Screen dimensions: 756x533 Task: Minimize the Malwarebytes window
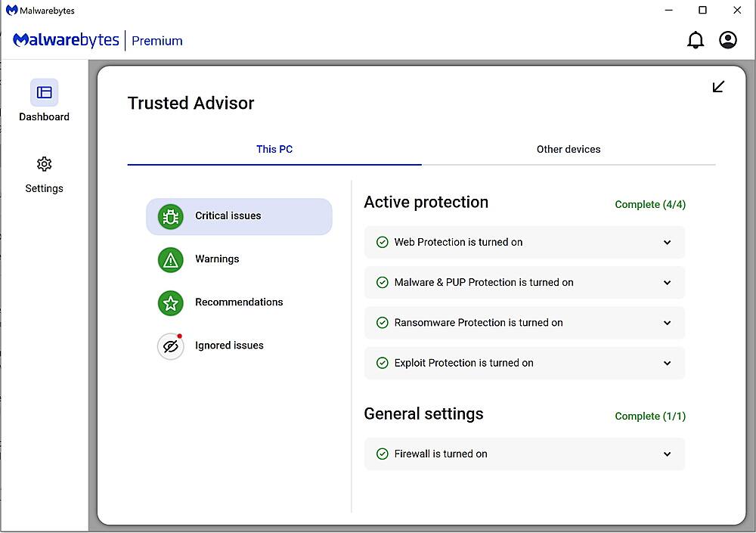coord(669,10)
